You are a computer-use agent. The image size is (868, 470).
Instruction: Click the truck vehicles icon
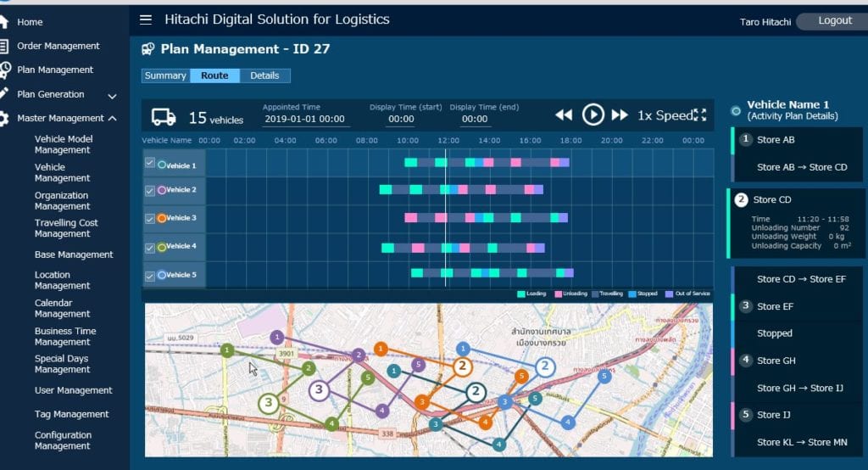tap(164, 117)
